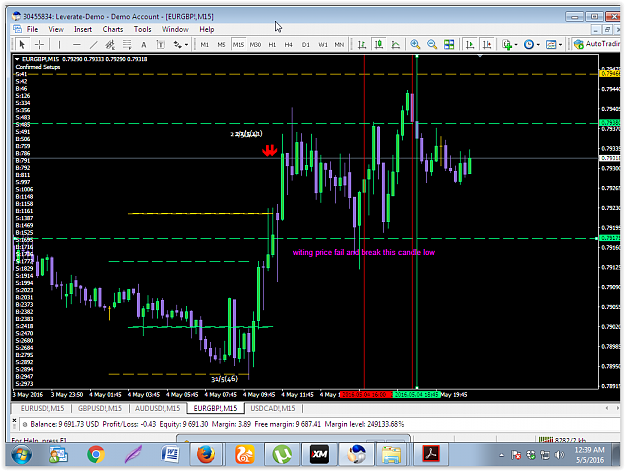The height and width of the screenshot is (471, 625).
Task: Open Firefox from taskbar
Action: pyautogui.click(x=206, y=455)
